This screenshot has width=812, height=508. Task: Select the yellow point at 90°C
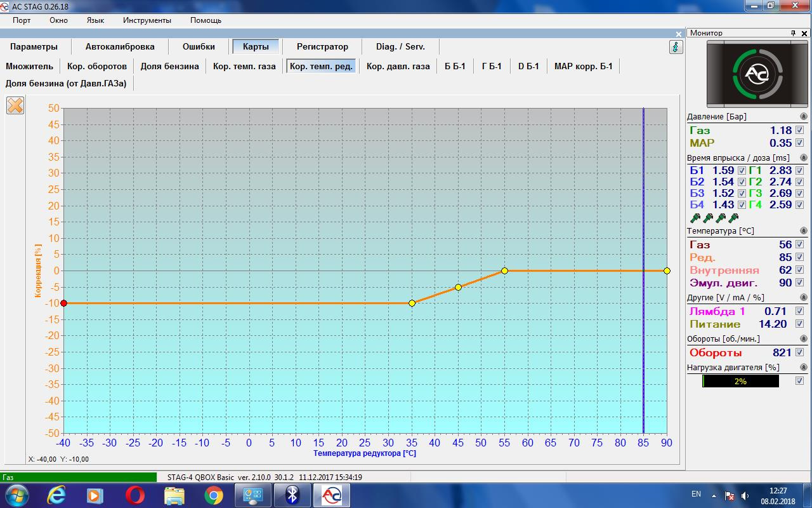point(667,271)
